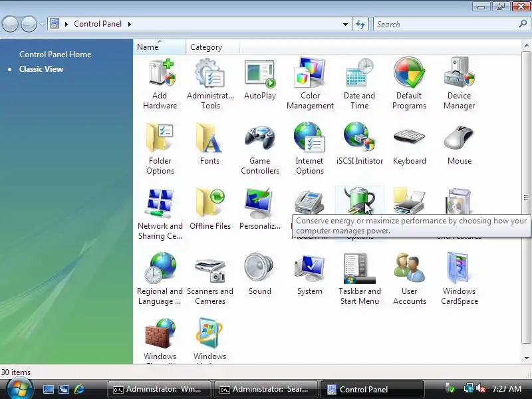Click the vertical scrollbar thumb

coord(527,197)
